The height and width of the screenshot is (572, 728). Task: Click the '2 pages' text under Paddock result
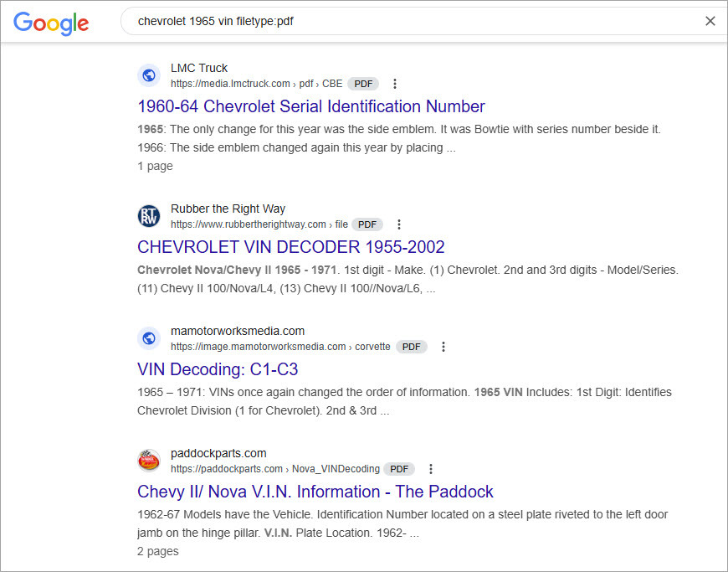coord(158,551)
